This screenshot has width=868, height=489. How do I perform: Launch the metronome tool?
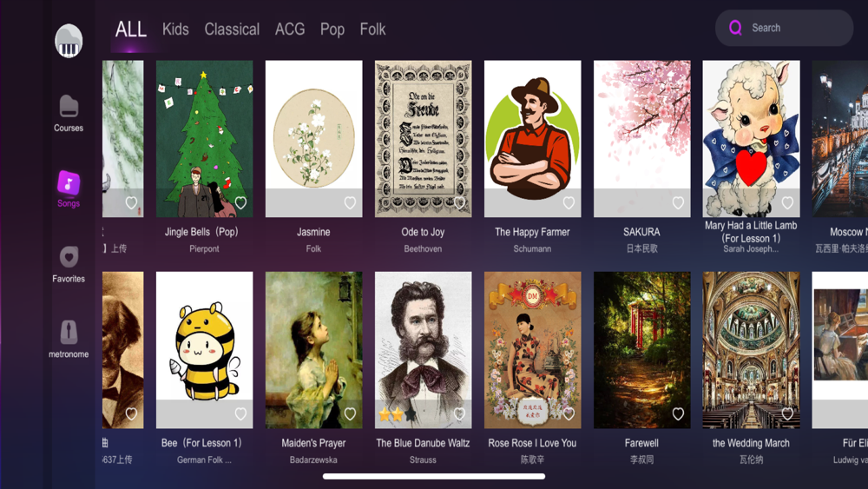tap(69, 339)
